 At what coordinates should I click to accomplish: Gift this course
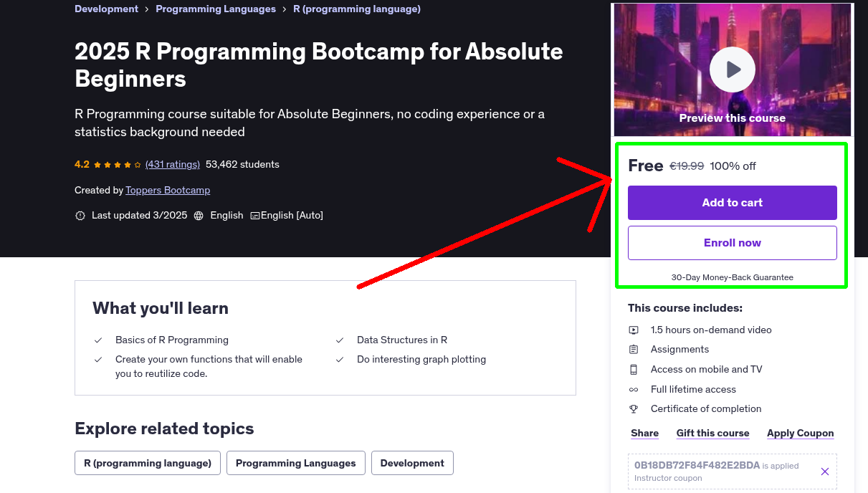712,433
